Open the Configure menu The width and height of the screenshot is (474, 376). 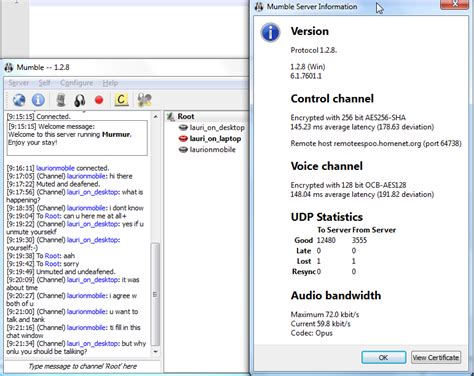point(76,83)
